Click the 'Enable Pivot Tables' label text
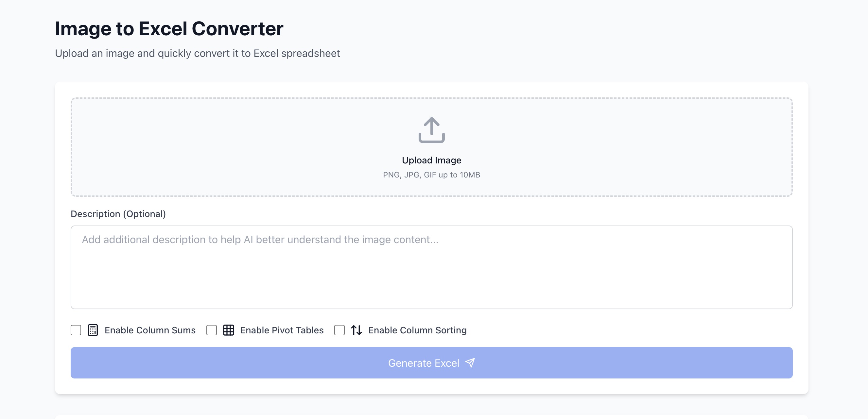 pyautogui.click(x=282, y=330)
